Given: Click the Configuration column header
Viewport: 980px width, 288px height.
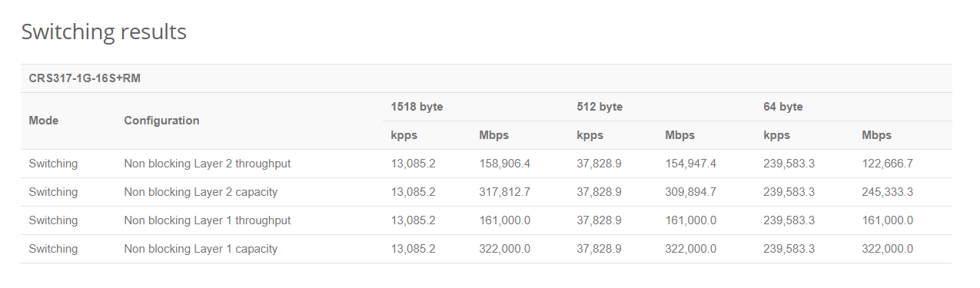Looking at the screenshot, I should pos(161,121).
